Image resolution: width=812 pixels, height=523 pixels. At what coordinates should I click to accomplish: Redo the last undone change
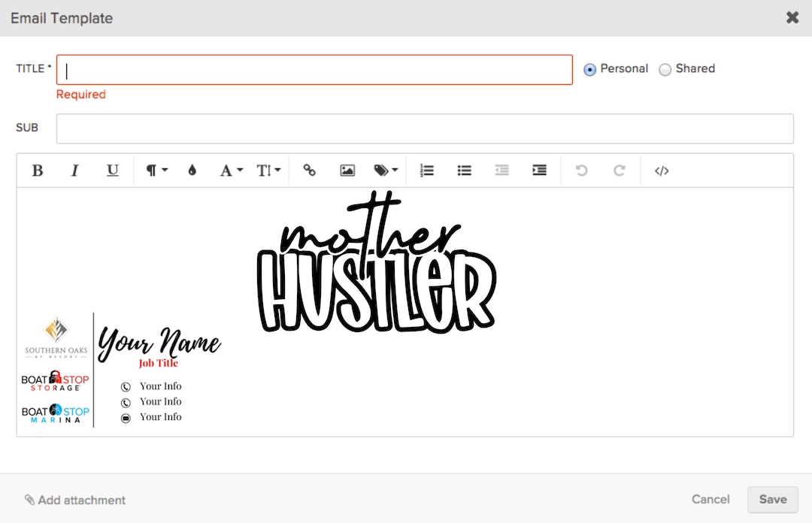point(619,171)
